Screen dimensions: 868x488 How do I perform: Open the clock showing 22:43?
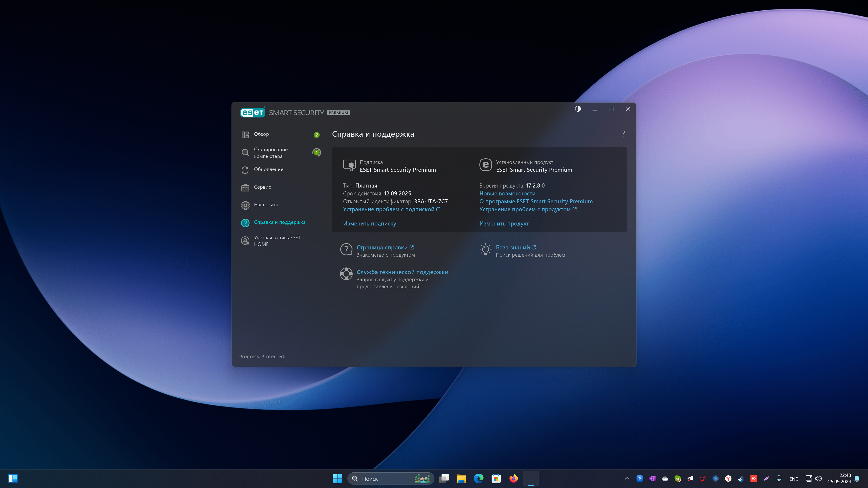click(839, 479)
